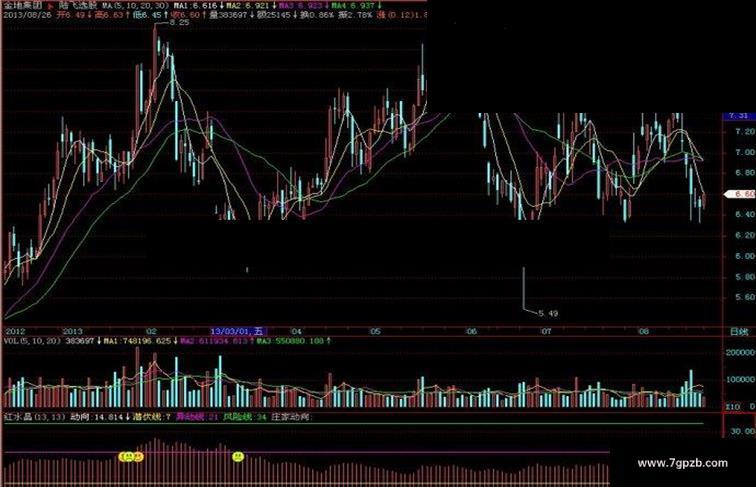Click the 2013 label on time axis

[x=73, y=331]
